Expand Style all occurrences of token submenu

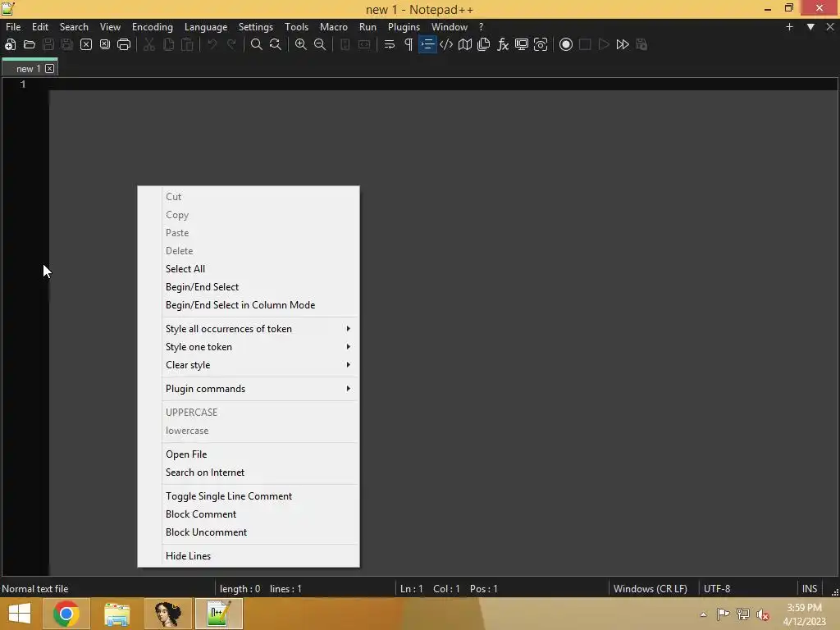tap(249, 329)
